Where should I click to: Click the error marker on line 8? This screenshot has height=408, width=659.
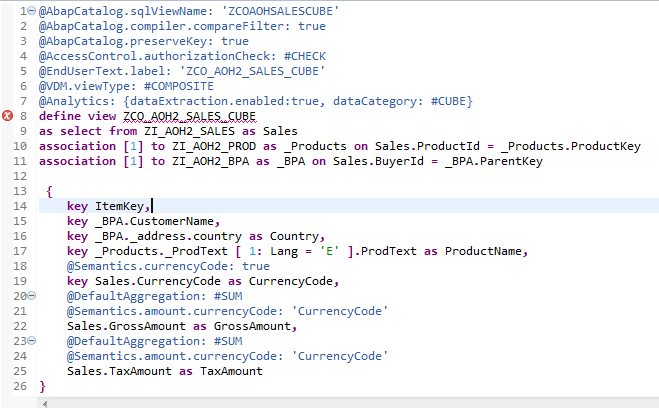pos(7,116)
